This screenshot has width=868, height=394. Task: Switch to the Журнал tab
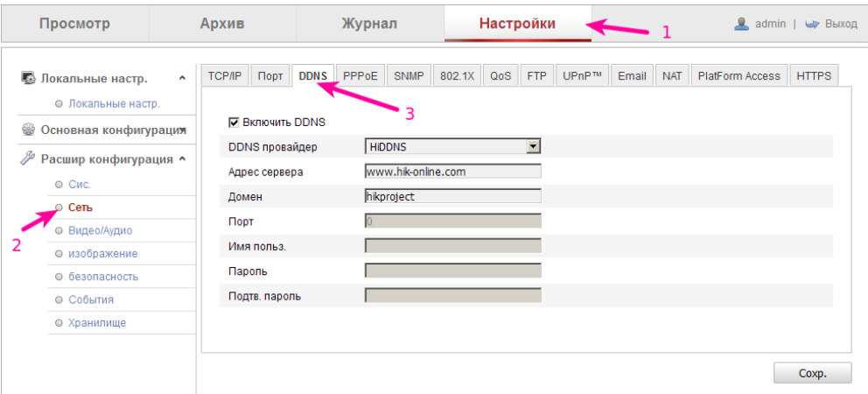(x=369, y=24)
